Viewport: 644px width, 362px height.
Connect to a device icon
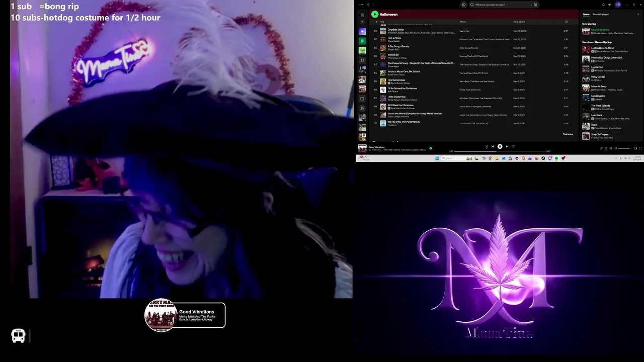[611, 148]
